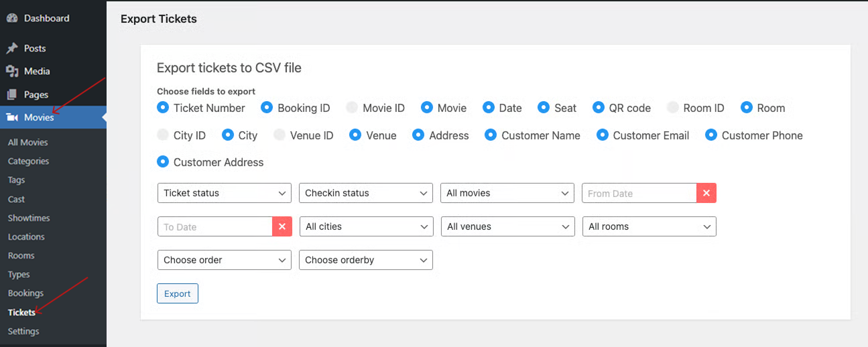Go to Showtimes in Movies submenu

(x=29, y=218)
